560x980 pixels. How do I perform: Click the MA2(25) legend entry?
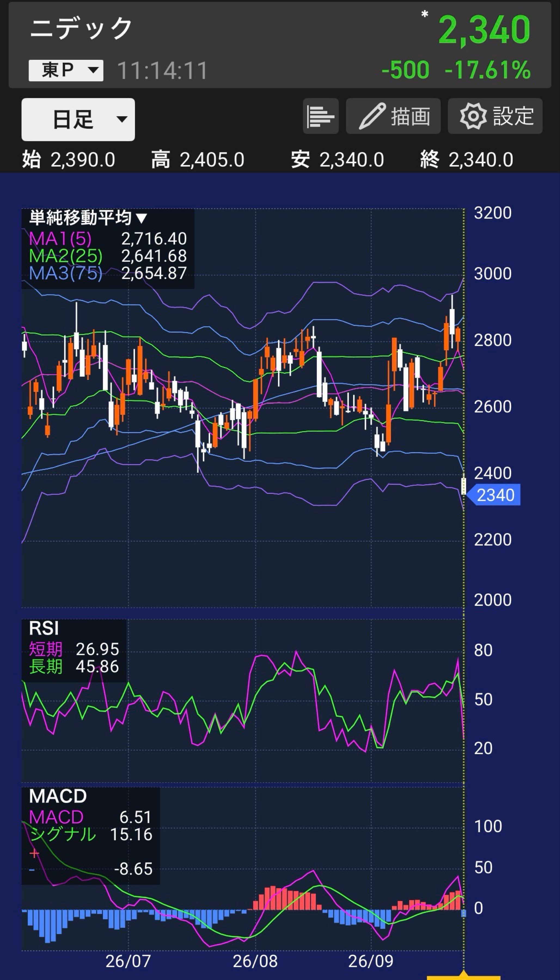[66, 256]
